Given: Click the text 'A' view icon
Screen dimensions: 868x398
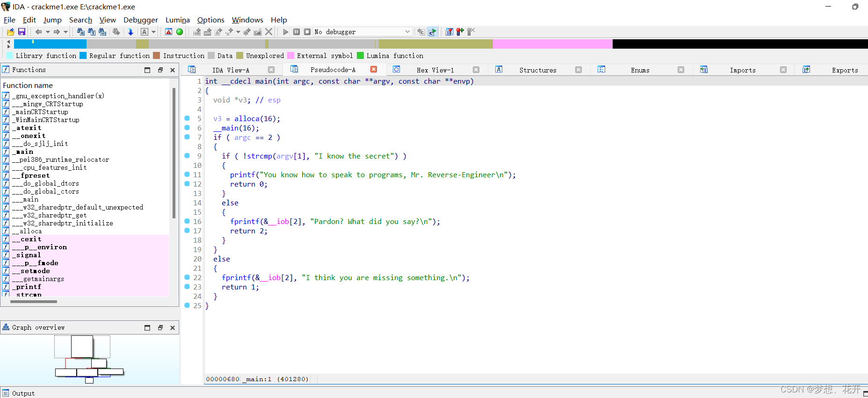Looking at the screenshot, I should tap(145, 32).
